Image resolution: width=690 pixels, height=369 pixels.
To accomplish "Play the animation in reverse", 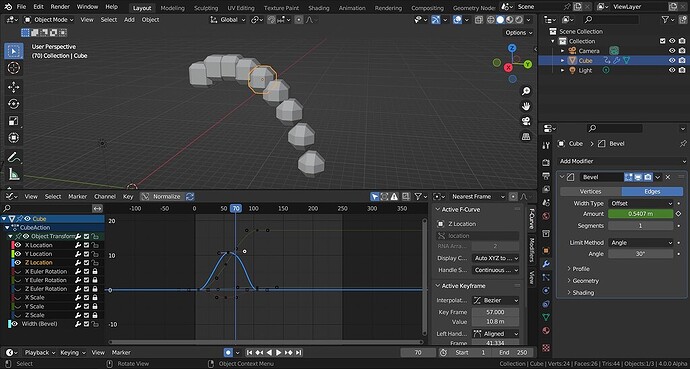I will click(269, 352).
